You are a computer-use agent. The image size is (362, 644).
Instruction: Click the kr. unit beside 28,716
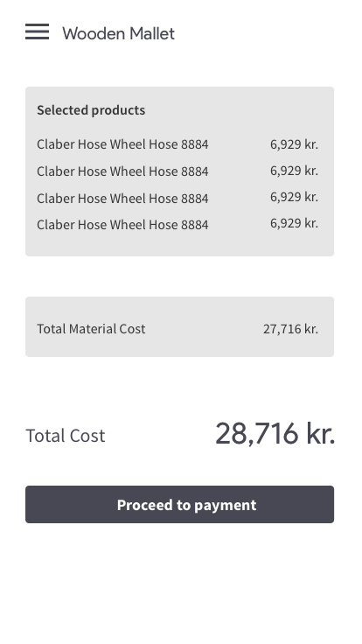pos(321,434)
